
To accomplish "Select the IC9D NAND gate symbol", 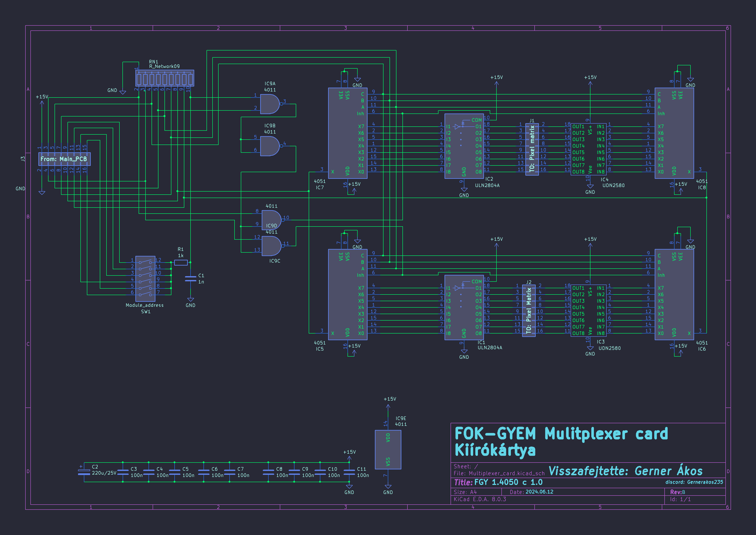I will click(272, 220).
